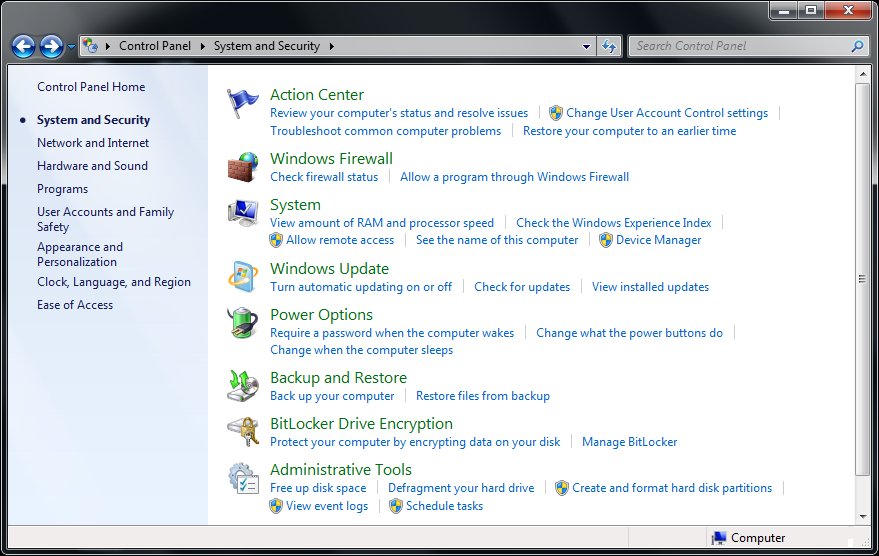Click the Power Options battery icon
The height and width of the screenshot is (556, 879).
(242, 323)
